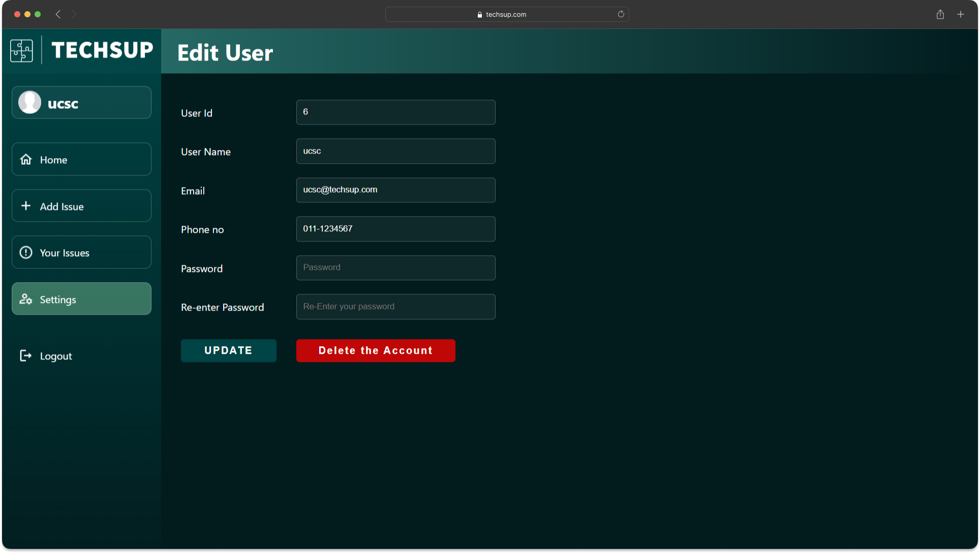Go back with the browser back arrow
Image resolution: width=980 pixels, height=553 pixels.
(58, 14)
